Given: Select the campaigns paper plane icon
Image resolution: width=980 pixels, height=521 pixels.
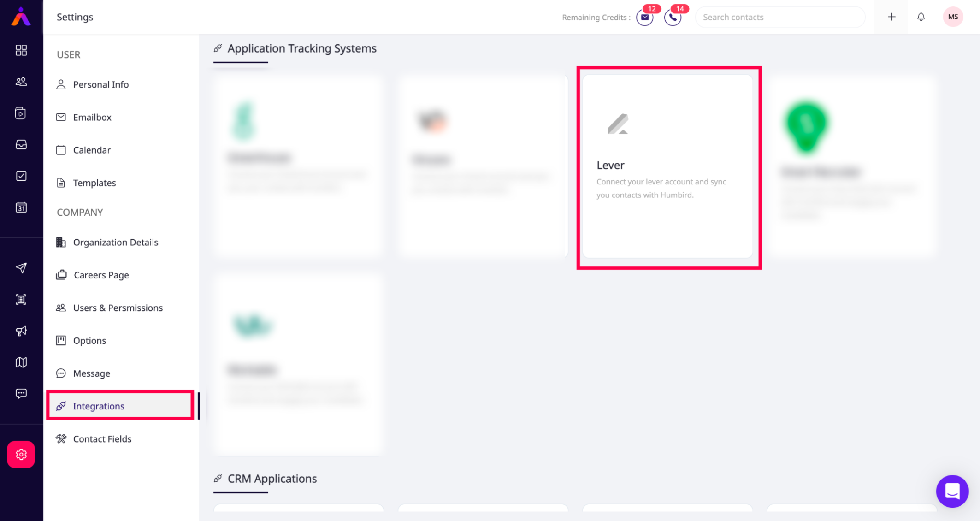Looking at the screenshot, I should tap(21, 268).
